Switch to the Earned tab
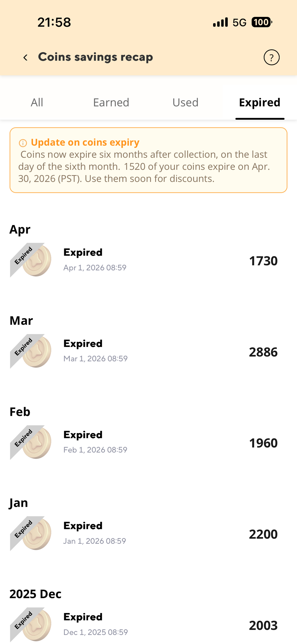The image size is (297, 644). tap(111, 102)
